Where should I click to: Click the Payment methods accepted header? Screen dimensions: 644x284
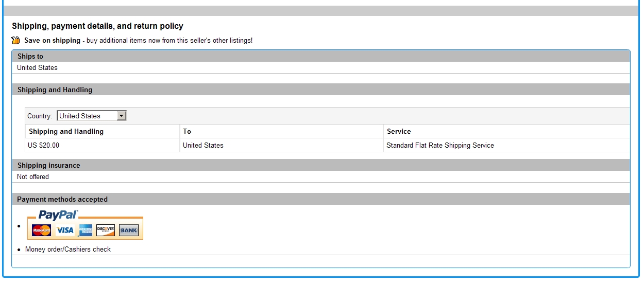(62, 200)
